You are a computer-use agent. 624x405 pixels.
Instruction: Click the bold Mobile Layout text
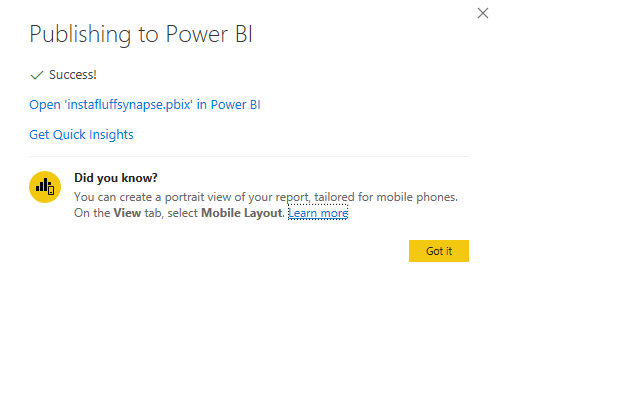pyautogui.click(x=242, y=213)
